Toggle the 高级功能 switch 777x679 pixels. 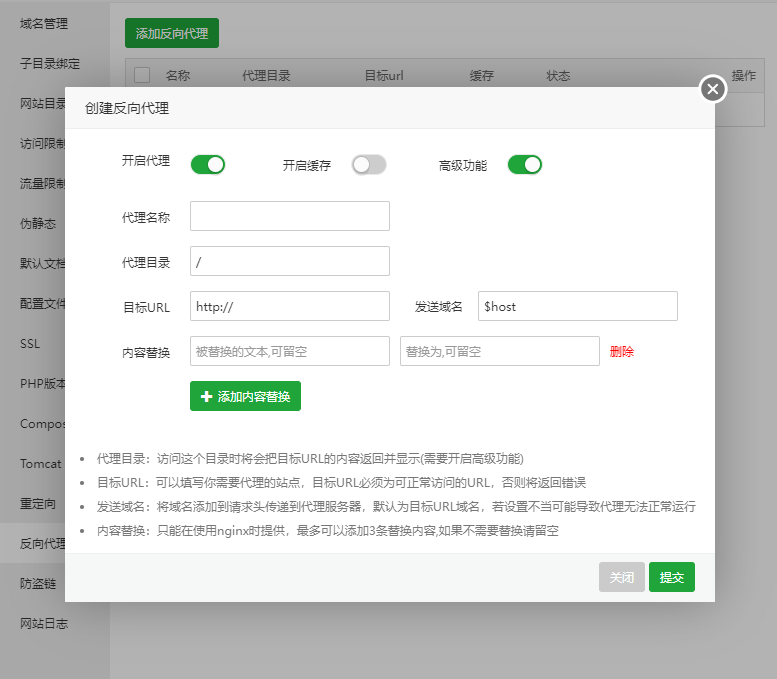tap(525, 165)
